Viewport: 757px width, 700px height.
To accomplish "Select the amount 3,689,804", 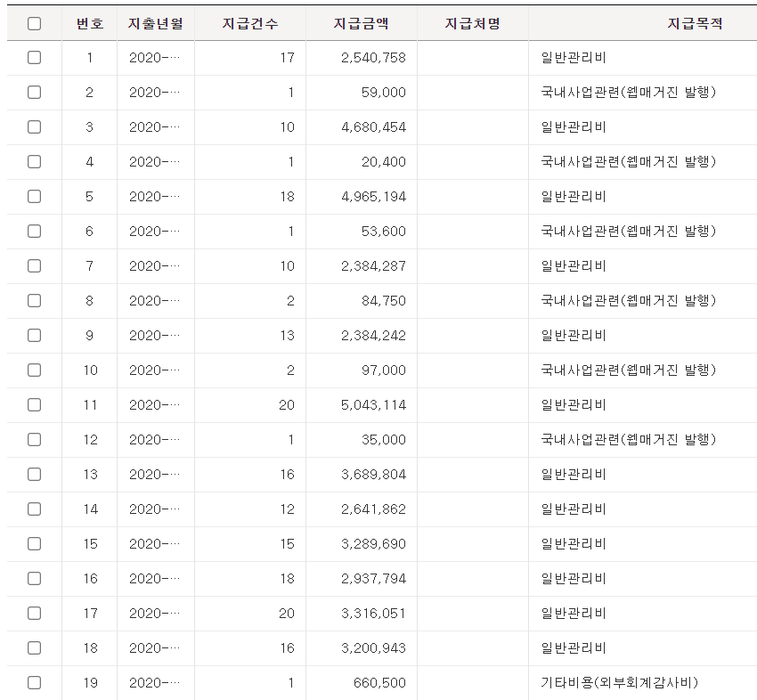I will pos(373,475).
